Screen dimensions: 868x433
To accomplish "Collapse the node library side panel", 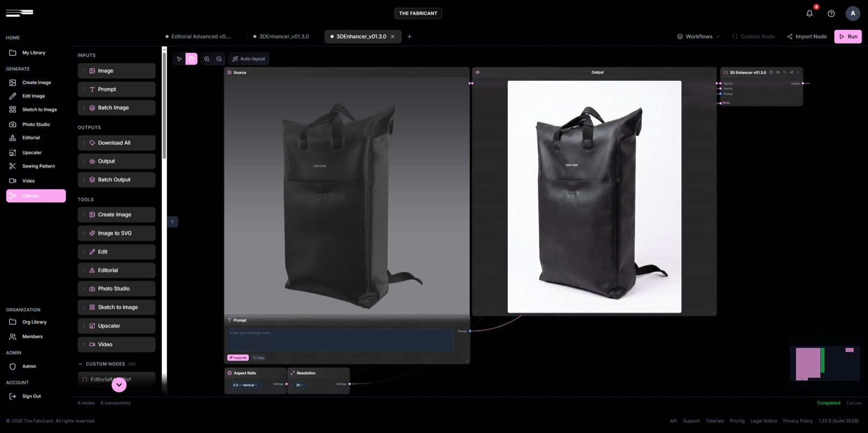I will 173,222.
